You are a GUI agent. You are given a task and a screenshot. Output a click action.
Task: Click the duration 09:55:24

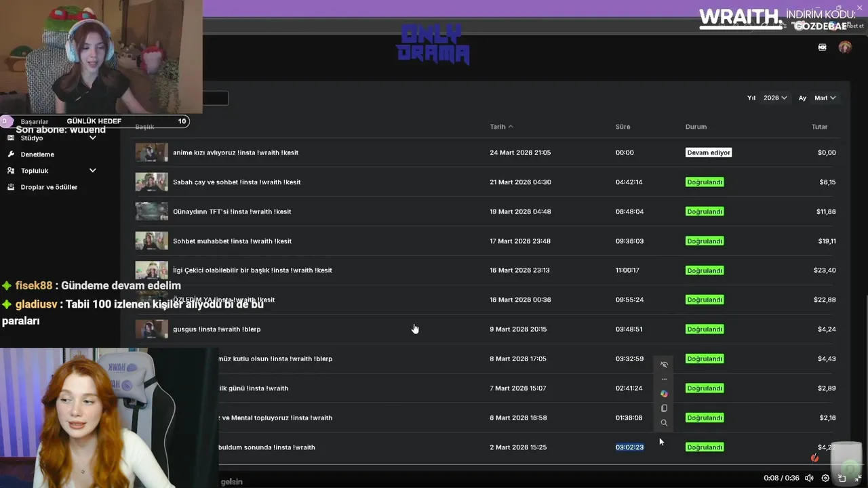629,300
